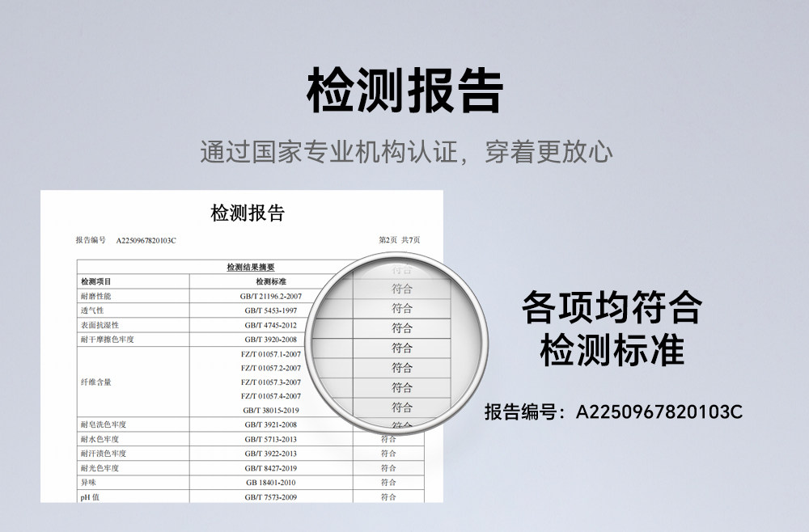Click the large 检测报告 heading at top
The height and width of the screenshot is (532, 809).
pos(404,91)
